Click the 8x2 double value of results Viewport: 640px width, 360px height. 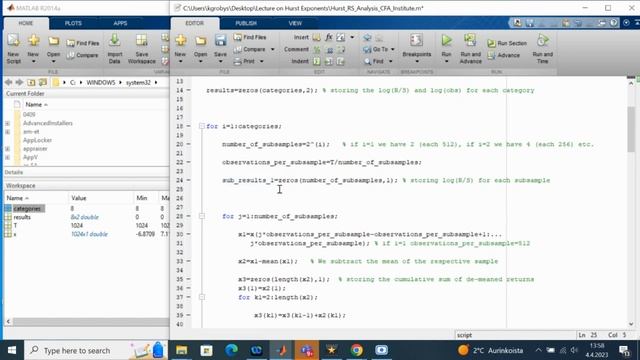(x=85, y=217)
